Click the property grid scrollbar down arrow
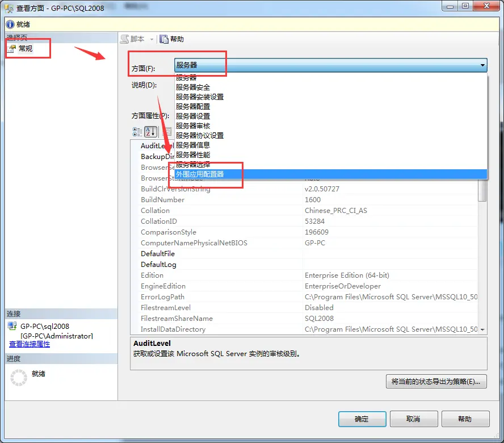504x443 pixels. [x=482, y=329]
